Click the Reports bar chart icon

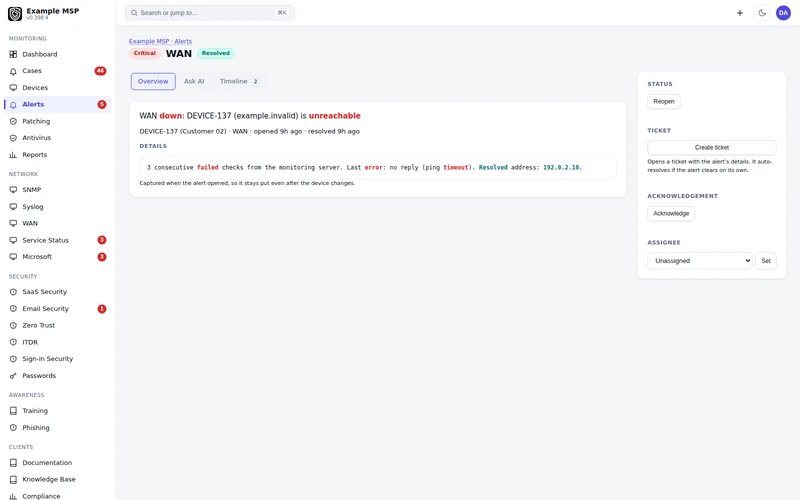click(x=13, y=155)
